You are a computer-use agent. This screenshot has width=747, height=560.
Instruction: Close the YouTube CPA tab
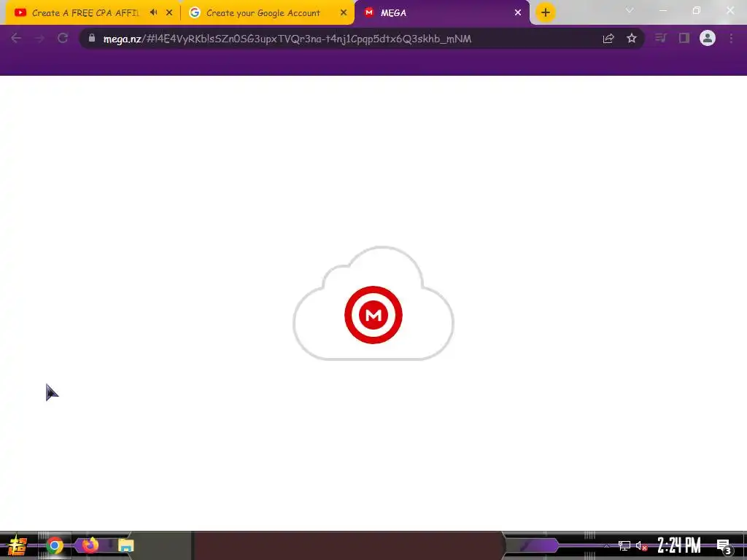click(169, 13)
